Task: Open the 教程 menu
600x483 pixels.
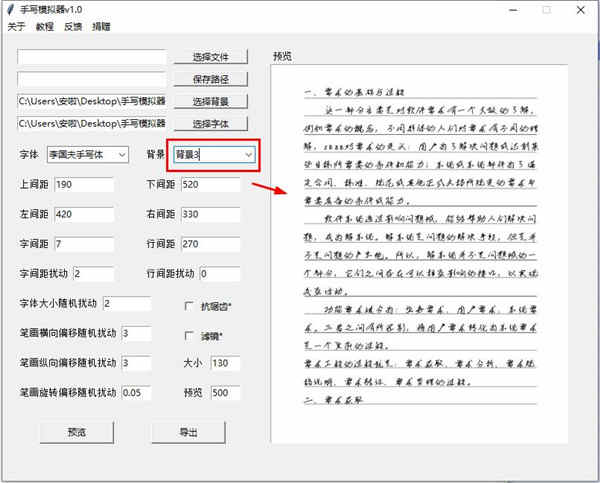Action: tap(44, 26)
